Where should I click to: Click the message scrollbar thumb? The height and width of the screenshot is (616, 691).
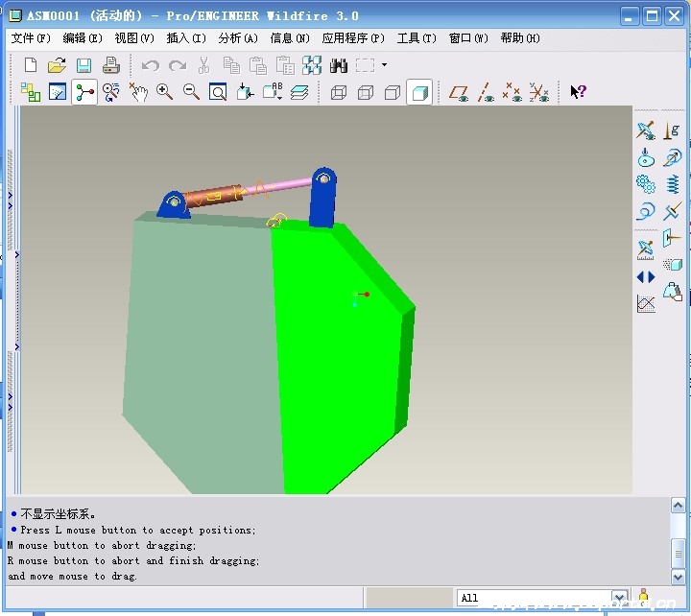(678, 554)
